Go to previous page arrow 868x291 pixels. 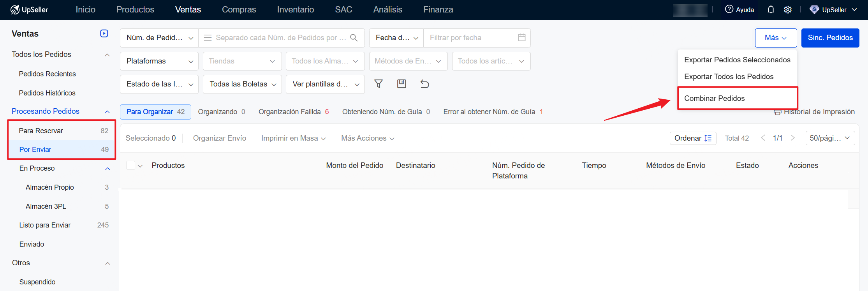pos(763,138)
